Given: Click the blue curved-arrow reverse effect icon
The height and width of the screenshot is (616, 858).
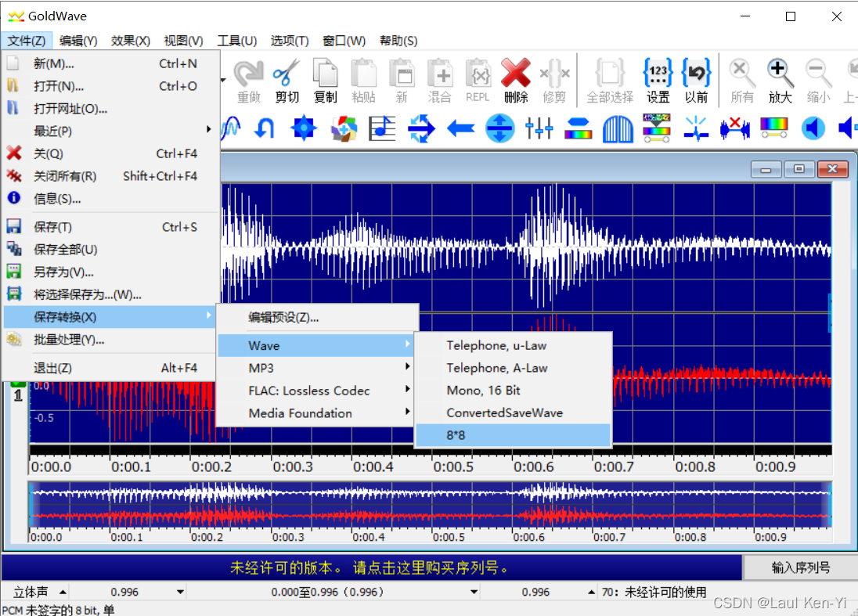Looking at the screenshot, I should point(265,128).
